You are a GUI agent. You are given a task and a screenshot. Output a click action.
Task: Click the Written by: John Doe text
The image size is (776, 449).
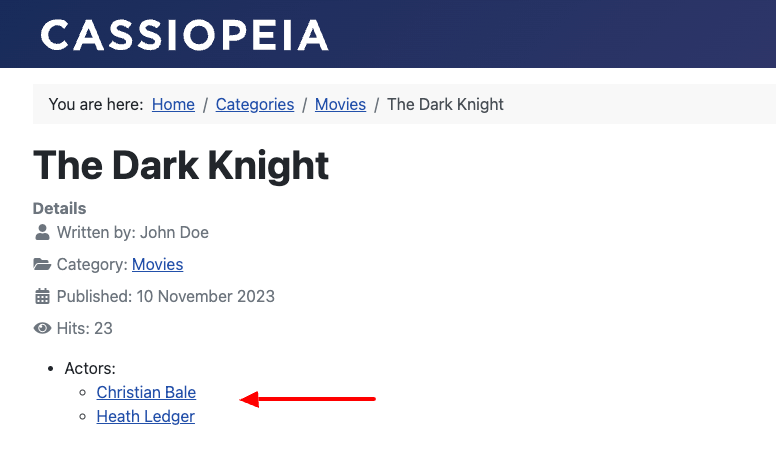point(133,232)
